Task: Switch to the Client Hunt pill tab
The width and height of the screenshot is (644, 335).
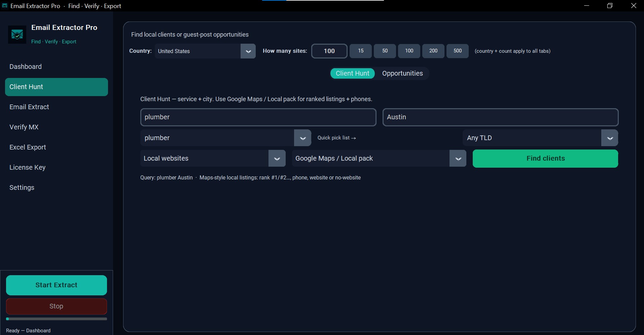Action: coord(352,73)
